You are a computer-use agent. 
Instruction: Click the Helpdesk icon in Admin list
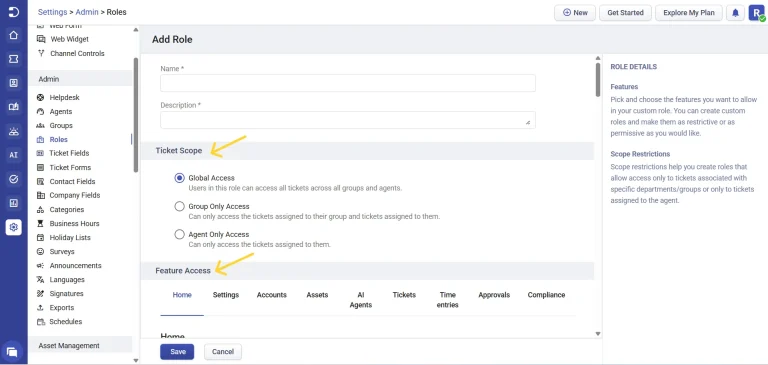coord(40,97)
